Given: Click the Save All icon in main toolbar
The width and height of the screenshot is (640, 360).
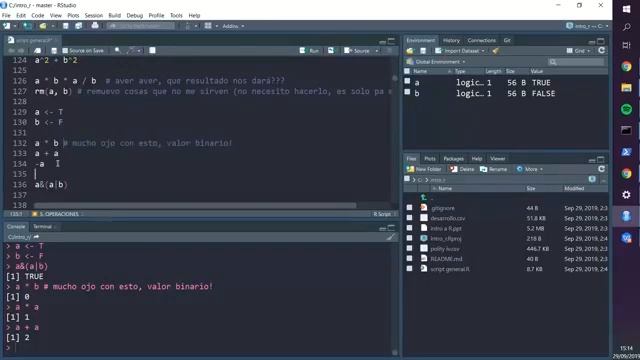Looking at the screenshot, I should click(x=78, y=26).
